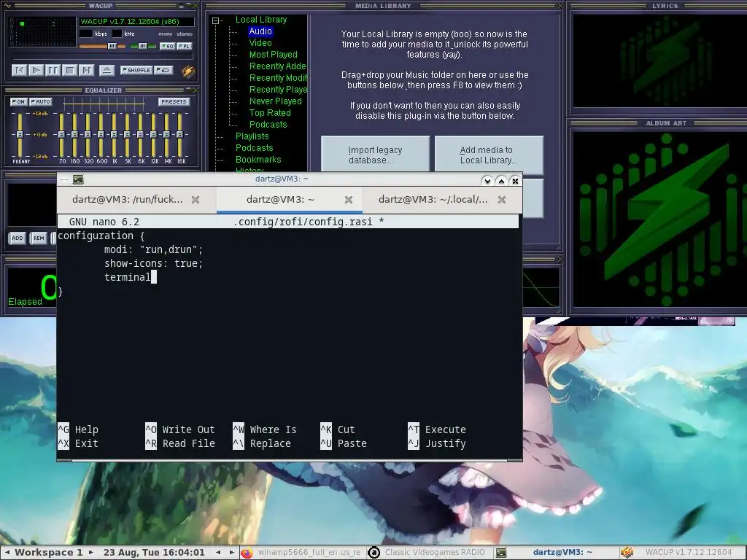The image size is (747, 560).
Task: Click Add media to Local Library button
Action: pyautogui.click(x=489, y=155)
